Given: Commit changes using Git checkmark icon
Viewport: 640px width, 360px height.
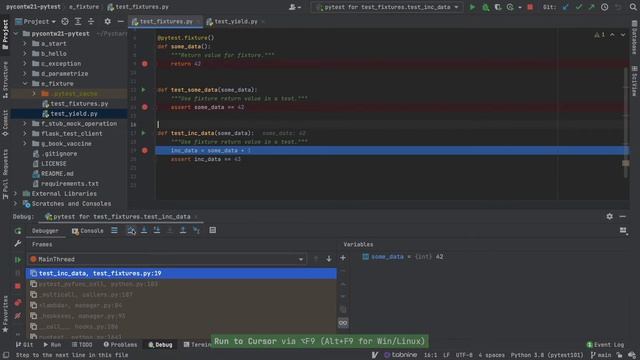Looking at the screenshot, I should [x=578, y=7].
